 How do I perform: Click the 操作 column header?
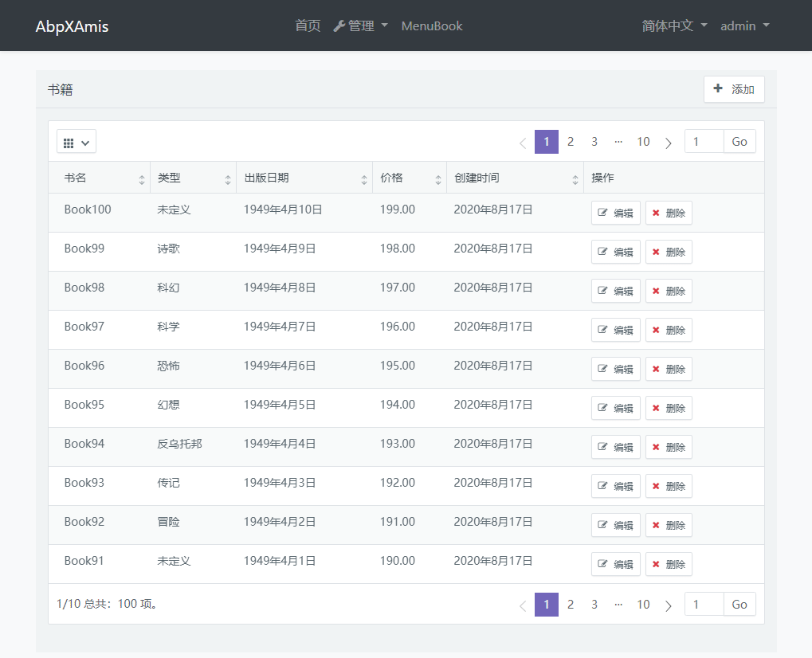[x=602, y=178]
